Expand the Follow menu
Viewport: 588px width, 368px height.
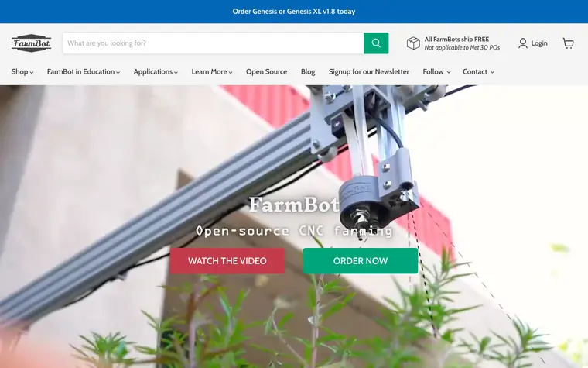click(436, 72)
